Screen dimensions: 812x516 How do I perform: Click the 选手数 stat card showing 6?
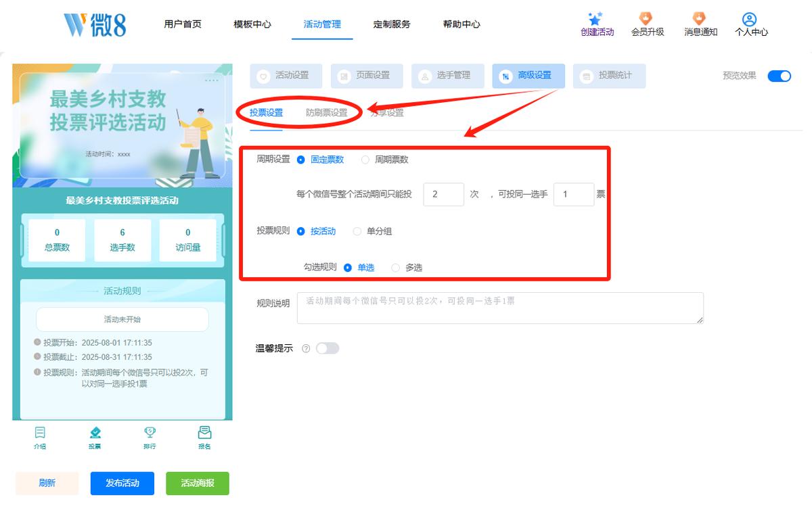122,240
